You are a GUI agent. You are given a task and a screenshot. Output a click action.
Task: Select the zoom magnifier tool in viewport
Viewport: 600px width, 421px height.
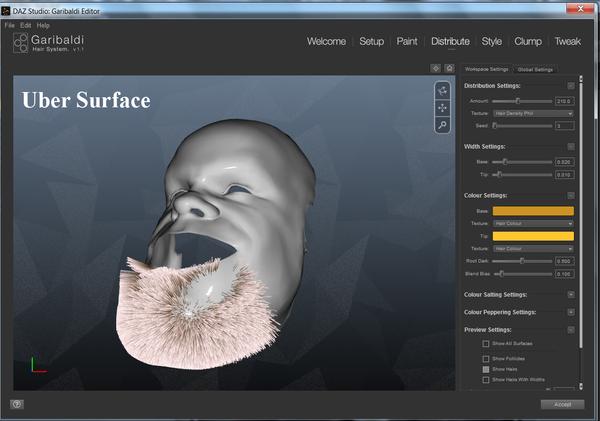pyautogui.click(x=442, y=125)
